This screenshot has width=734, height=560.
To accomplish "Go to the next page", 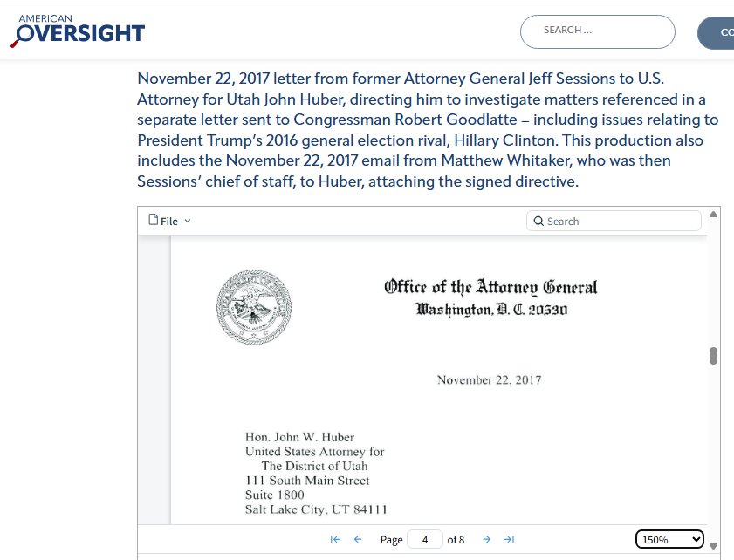I will coord(487,540).
